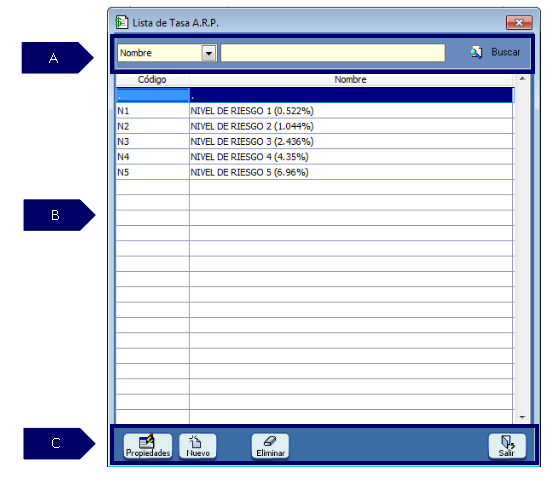
Task: Sort by the Nombre column header
Action: (x=351, y=80)
